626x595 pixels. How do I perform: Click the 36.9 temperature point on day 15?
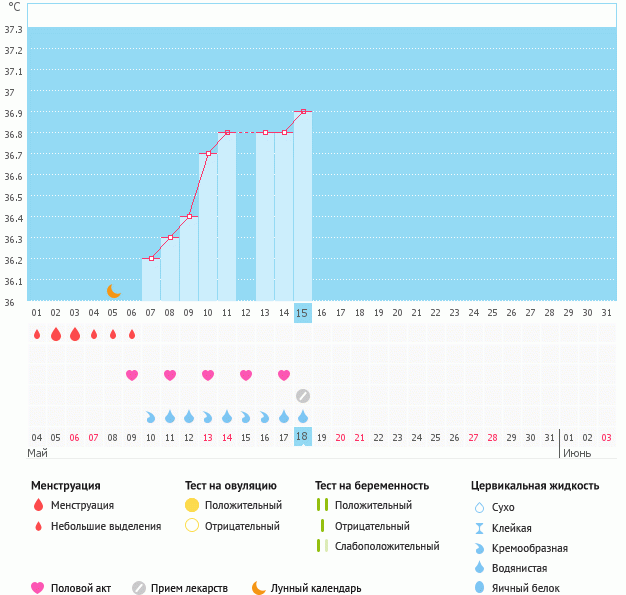tap(303, 111)
